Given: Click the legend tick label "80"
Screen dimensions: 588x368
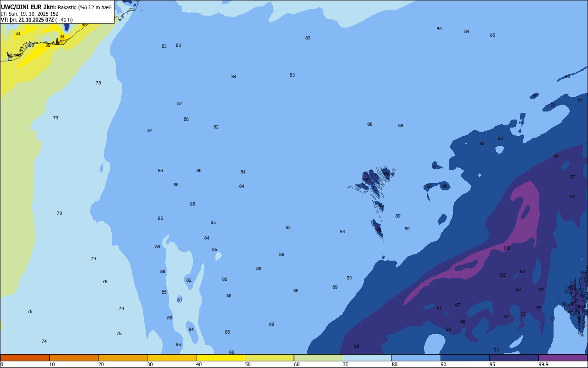Looking at the screenshot, I should coord(395,364).
